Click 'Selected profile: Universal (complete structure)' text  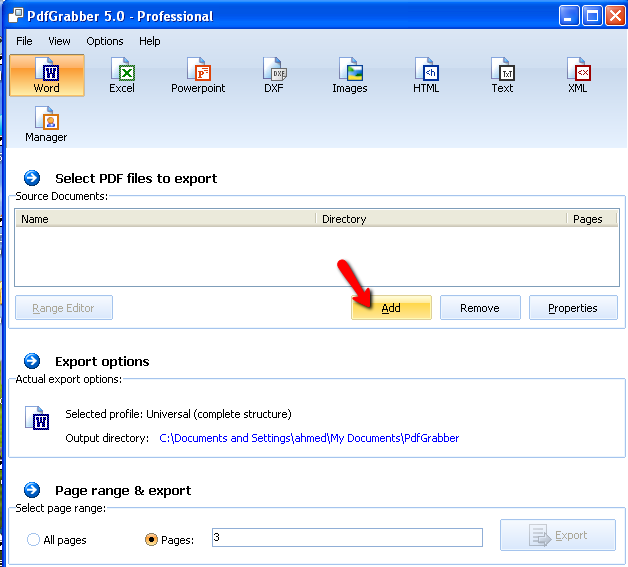point(178,414)
